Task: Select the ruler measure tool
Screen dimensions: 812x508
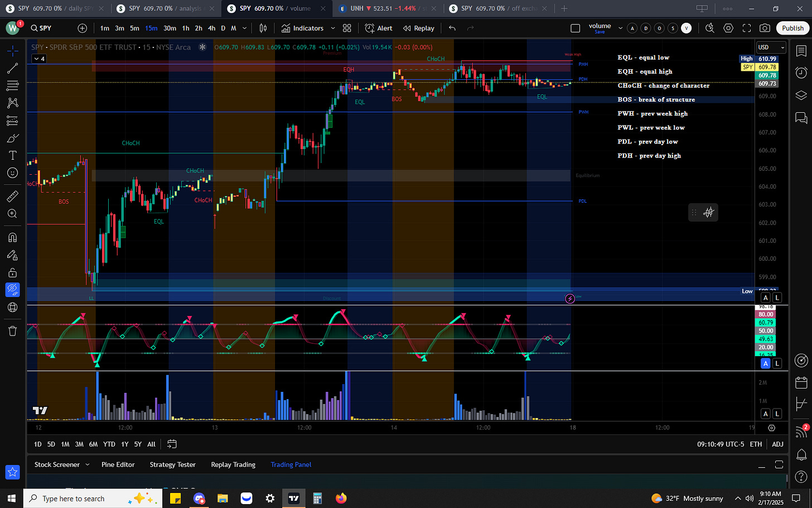Action: [12, 196]
